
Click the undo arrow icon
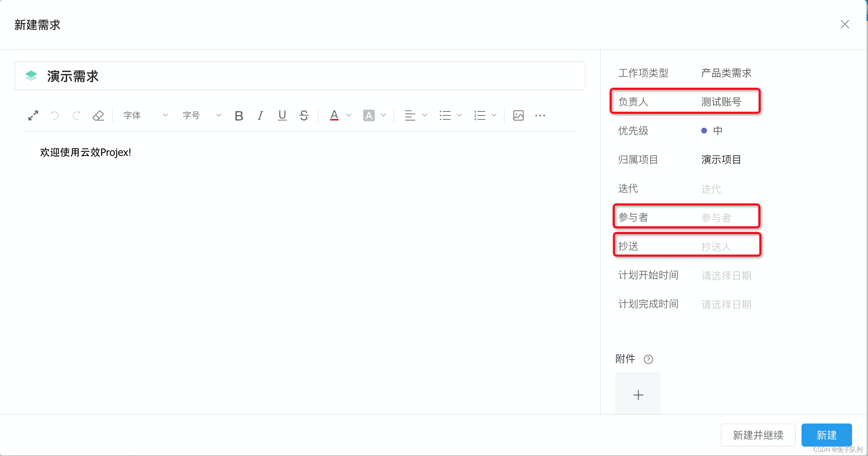tap(55, 115)
